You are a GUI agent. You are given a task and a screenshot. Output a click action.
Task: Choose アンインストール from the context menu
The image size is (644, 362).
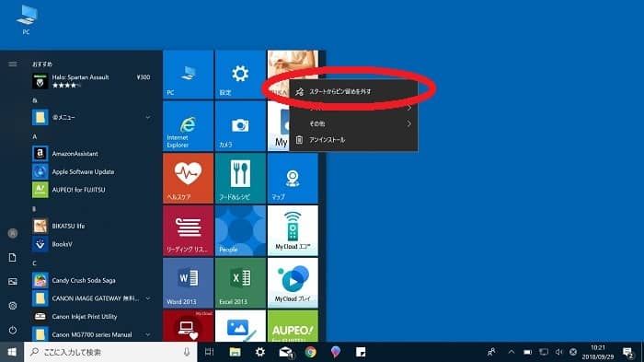353,140
